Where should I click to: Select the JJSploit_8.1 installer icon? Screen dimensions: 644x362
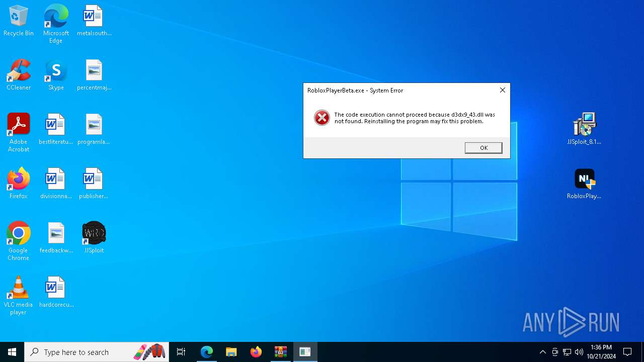coord(584,130)
